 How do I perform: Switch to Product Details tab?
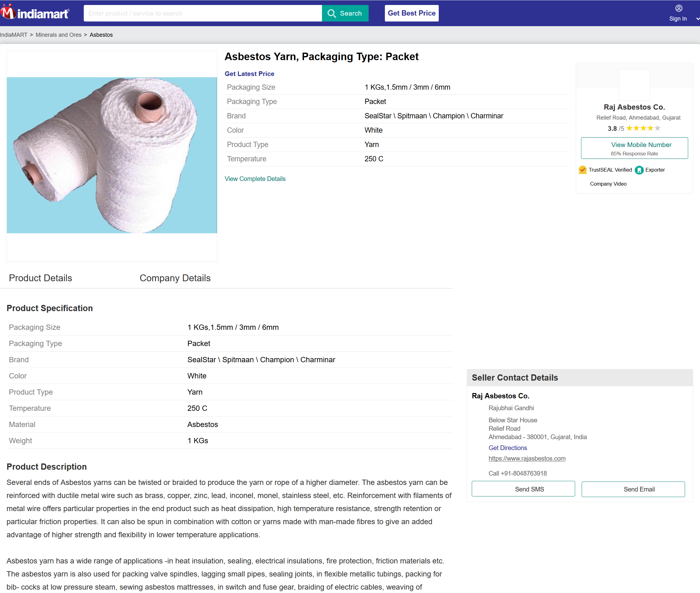tap(40, 278)
